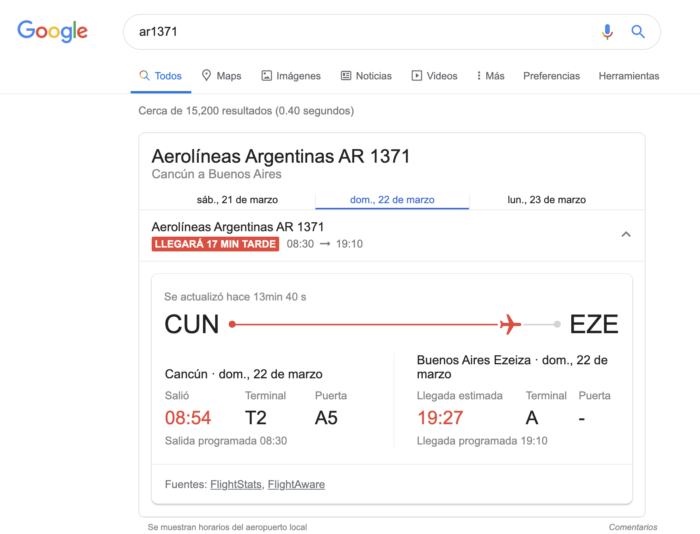Image resolution: width=700 pixels, height=534 pixels.
Task: Open Preferencias settings menu
Action: (x=551, y=75)
